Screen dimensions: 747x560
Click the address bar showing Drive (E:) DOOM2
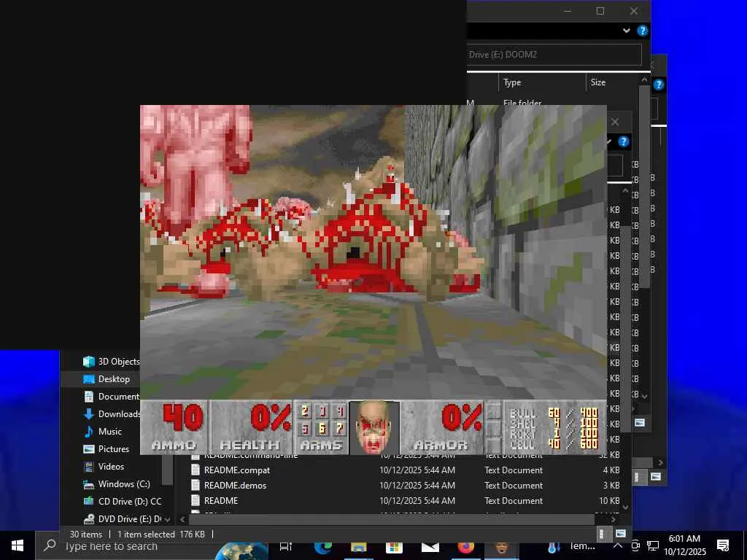[x=554, y=54]
